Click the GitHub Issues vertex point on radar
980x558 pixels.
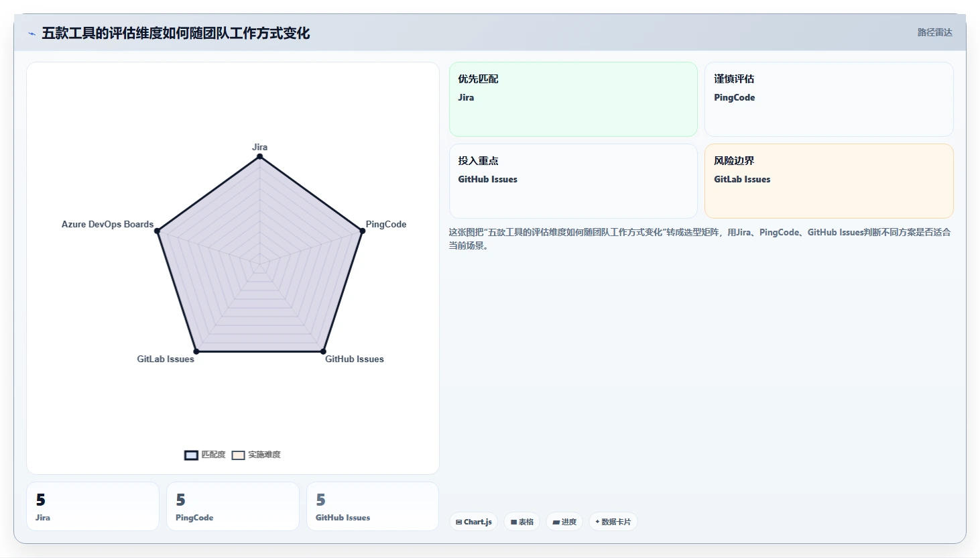point(323,351)
